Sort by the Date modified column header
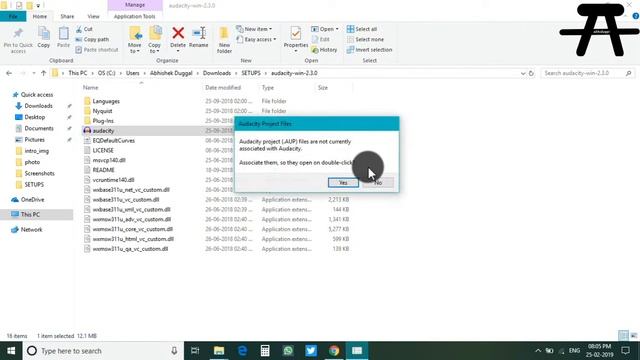Image resolution: width=640 pixels, height=360 pixels. [223, 88]
